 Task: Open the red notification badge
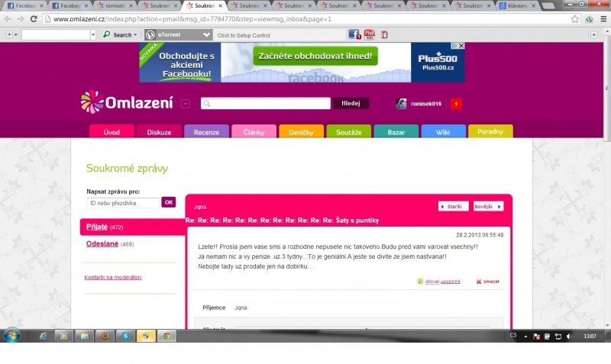[x=456, y=104]
